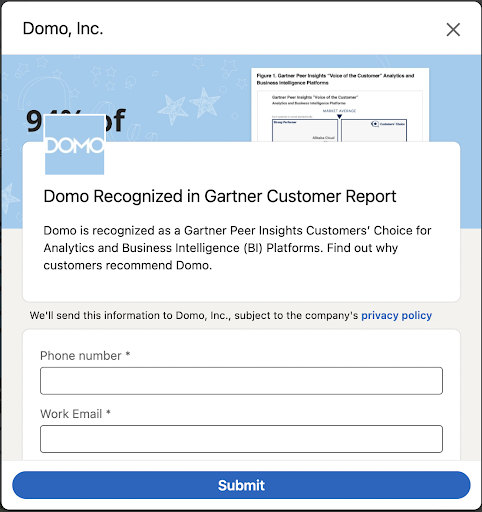Submit the lead form
The image size is (482, 512).
click(x=241, y=485)
